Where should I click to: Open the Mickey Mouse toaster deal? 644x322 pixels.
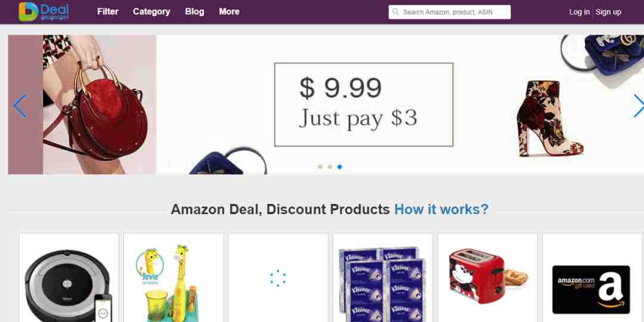point(488,278)
